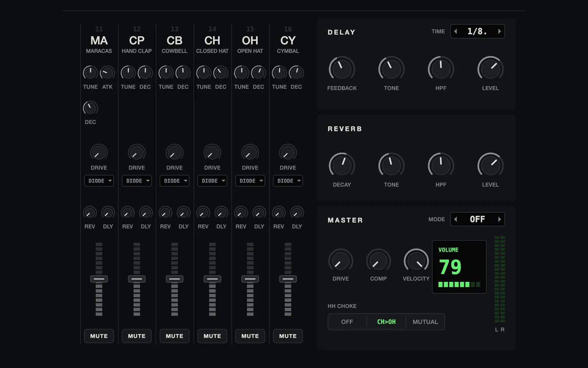Open the Closed Hat DIODE dropdown
The width and height of the screenshot is (588, 368).
212,181
